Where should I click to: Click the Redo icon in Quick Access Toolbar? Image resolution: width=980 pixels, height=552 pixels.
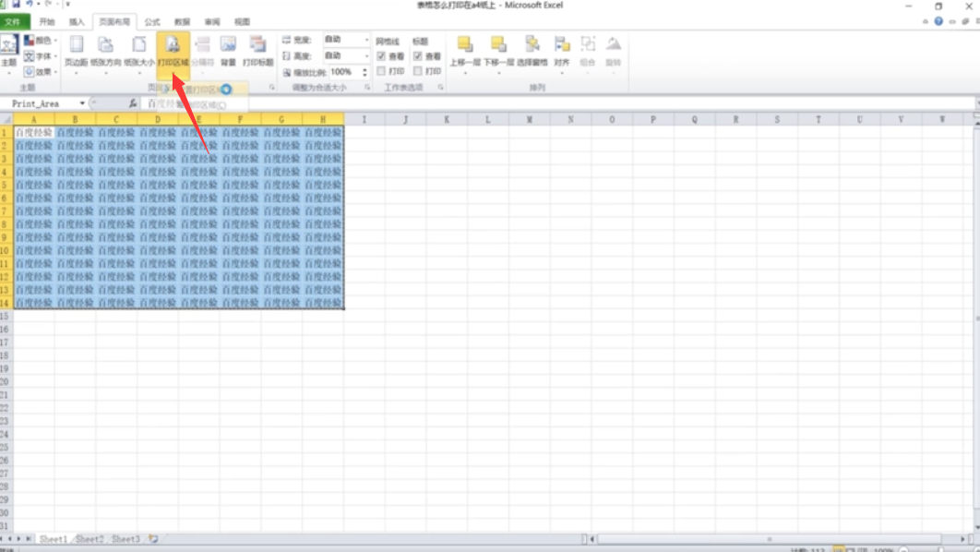tap(48, 5)
